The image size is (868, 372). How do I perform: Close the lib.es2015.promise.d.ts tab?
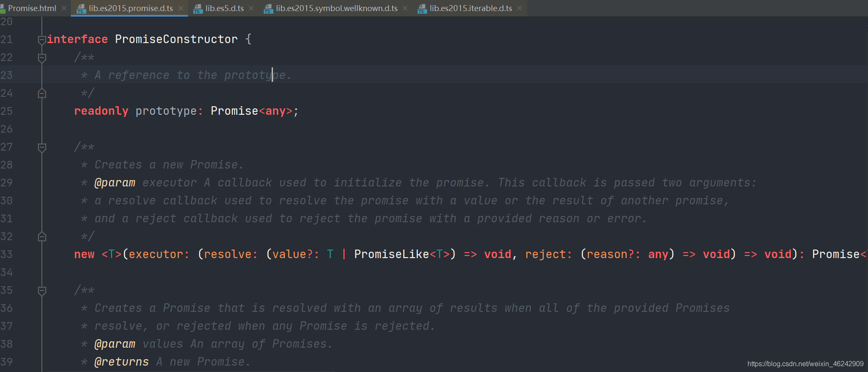point(181,8)
